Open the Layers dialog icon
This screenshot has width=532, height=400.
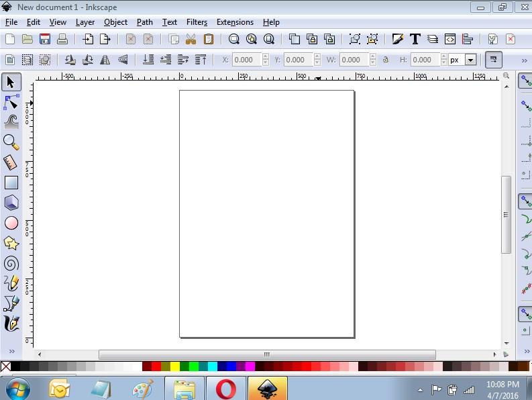tap(433, 39)
